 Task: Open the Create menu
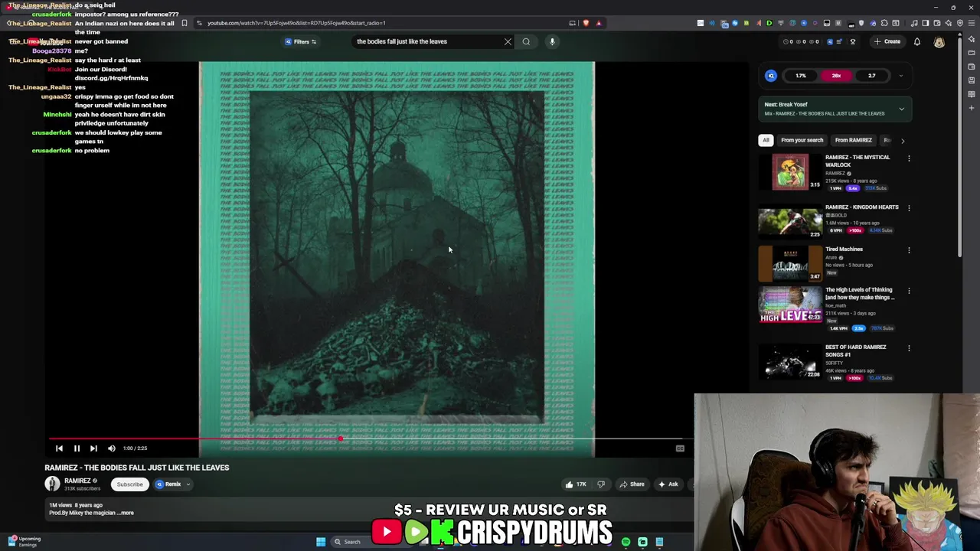pyautogui.click(x=887, y=41)
